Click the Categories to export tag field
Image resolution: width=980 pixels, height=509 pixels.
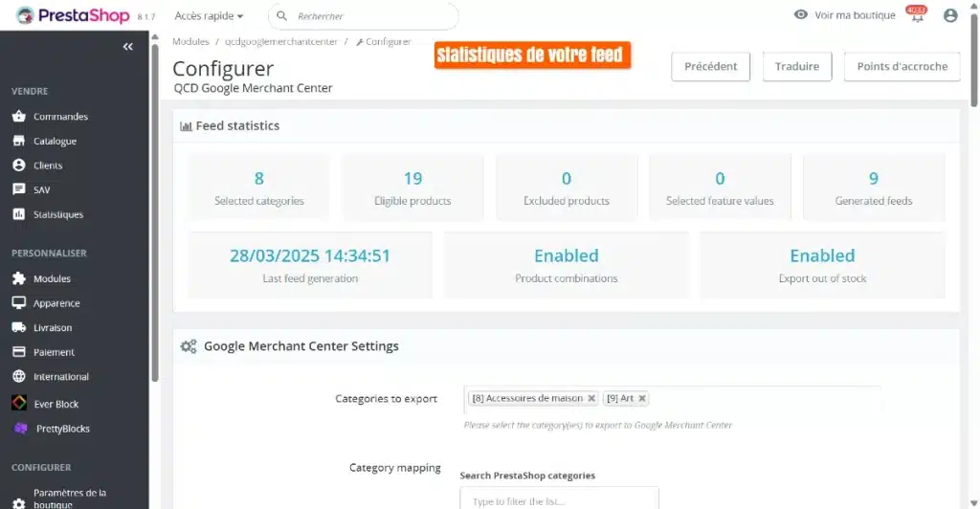(x=673, y=399)
